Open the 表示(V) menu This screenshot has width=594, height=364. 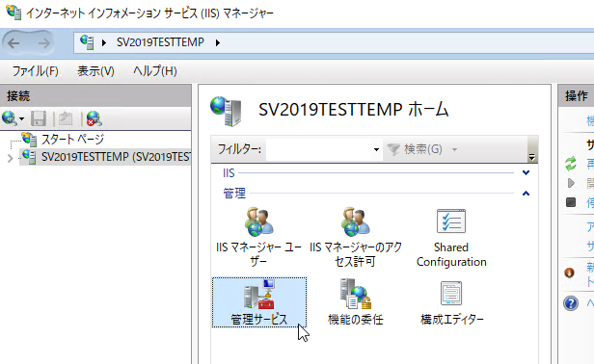point(95,71)
